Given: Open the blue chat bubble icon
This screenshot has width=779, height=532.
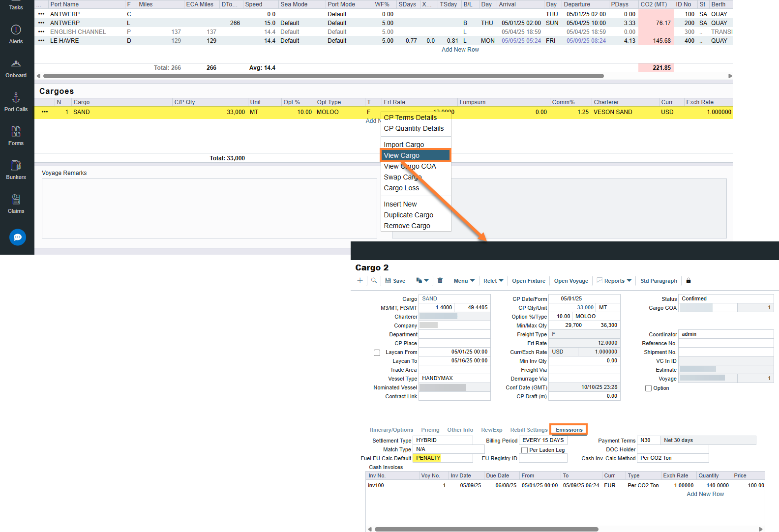Looking at the screenshot, I should (18, 237).
